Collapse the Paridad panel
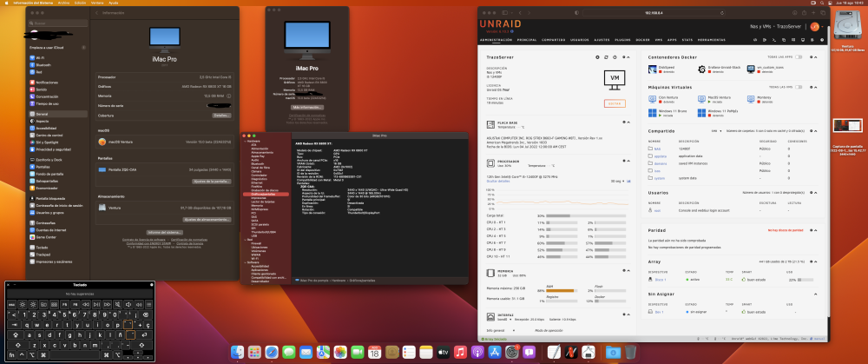This screenshot has width=868, height=364. point(816,230)
